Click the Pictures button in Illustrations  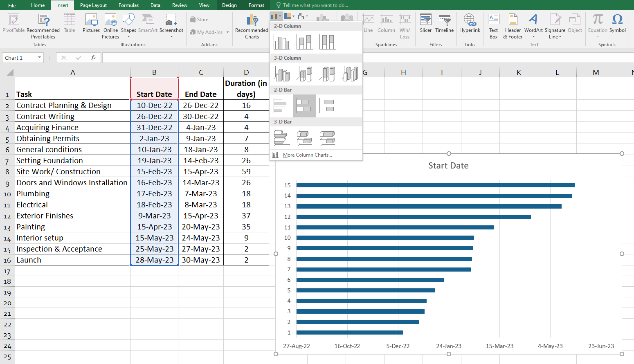(91, 24)
